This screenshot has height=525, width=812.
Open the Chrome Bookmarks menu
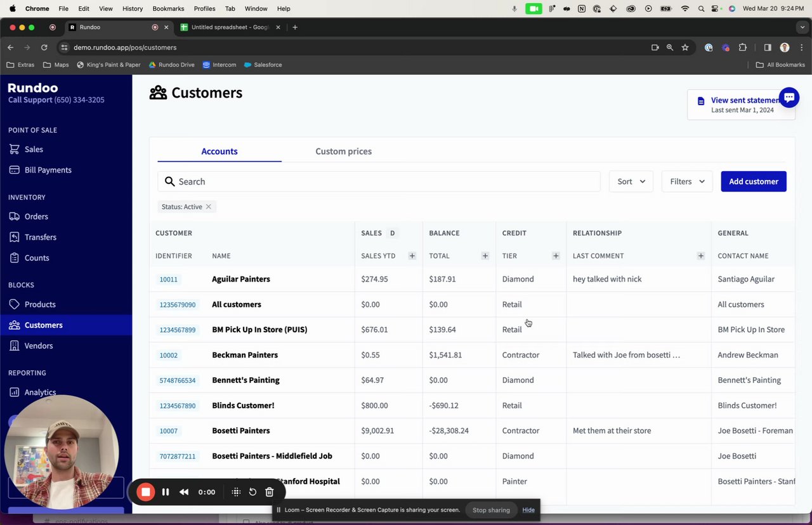click(168, 9)
